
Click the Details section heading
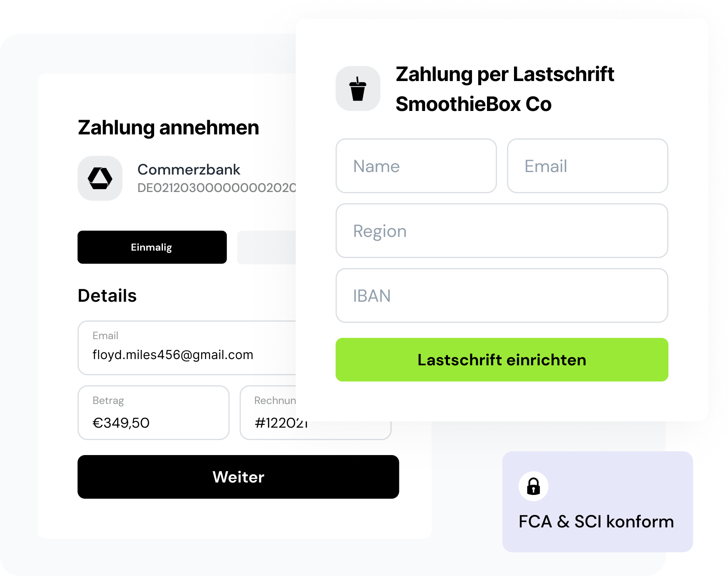(107, 295)
